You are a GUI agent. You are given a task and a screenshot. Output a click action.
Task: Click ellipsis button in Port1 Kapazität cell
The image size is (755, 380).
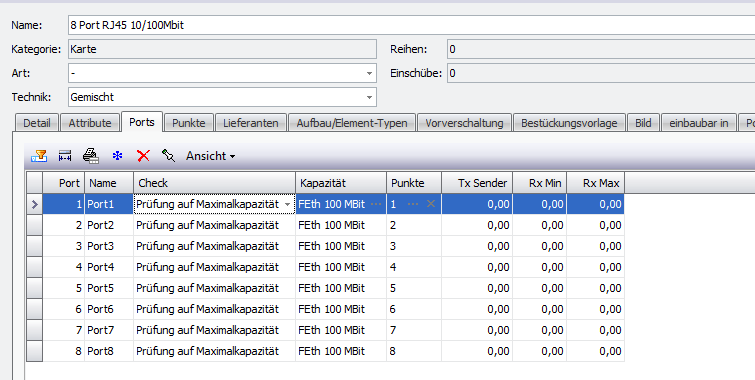pos(376,204)
